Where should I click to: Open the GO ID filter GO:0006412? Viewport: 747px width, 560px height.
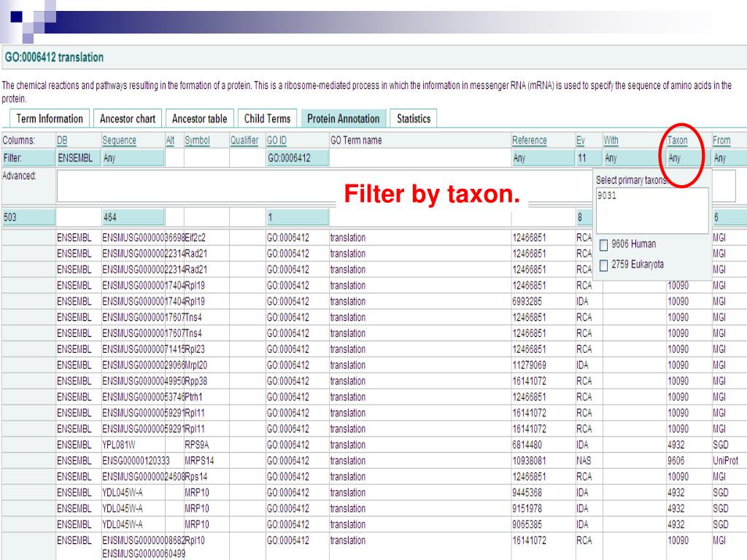[x=298, y=158]
